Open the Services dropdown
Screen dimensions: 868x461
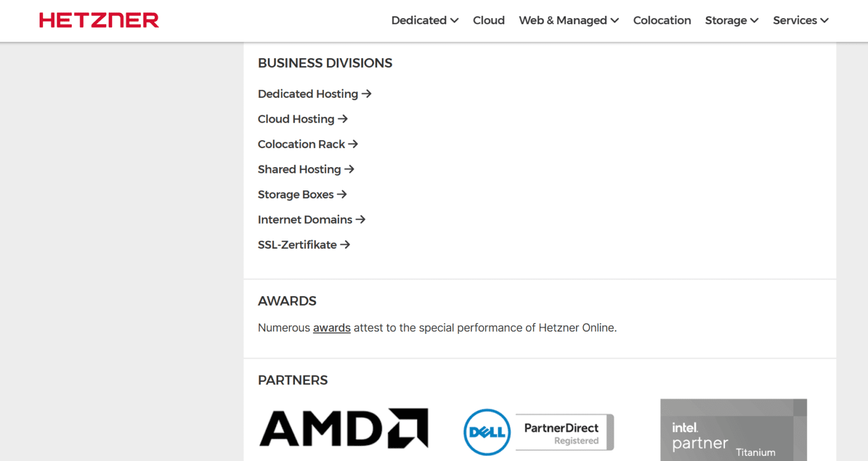[800, 20]
